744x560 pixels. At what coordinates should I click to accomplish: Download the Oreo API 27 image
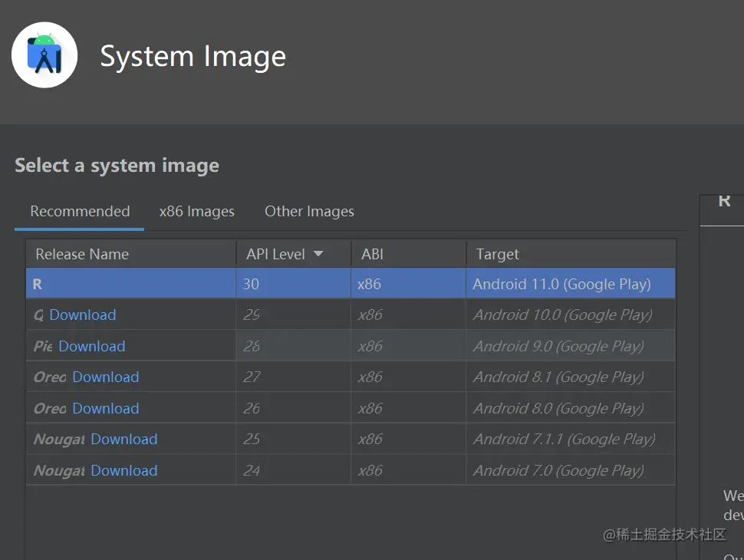click(x=106, y=377)
